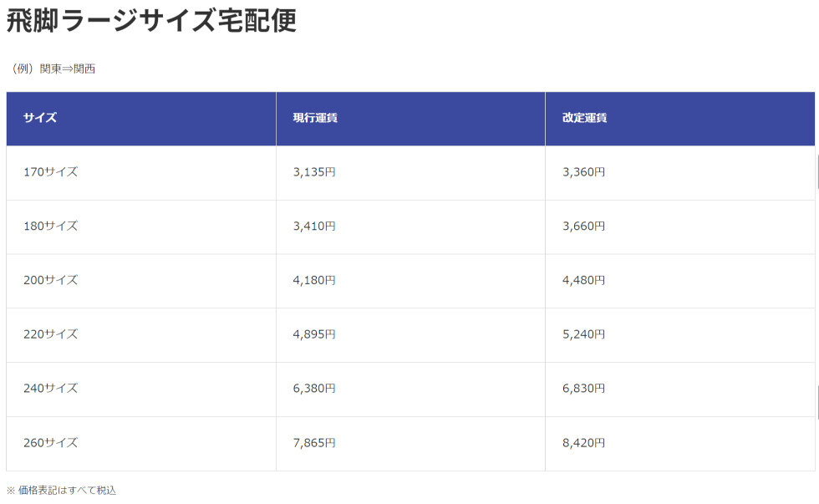Click the 3,360円 revised fare cell

point(583,172)
